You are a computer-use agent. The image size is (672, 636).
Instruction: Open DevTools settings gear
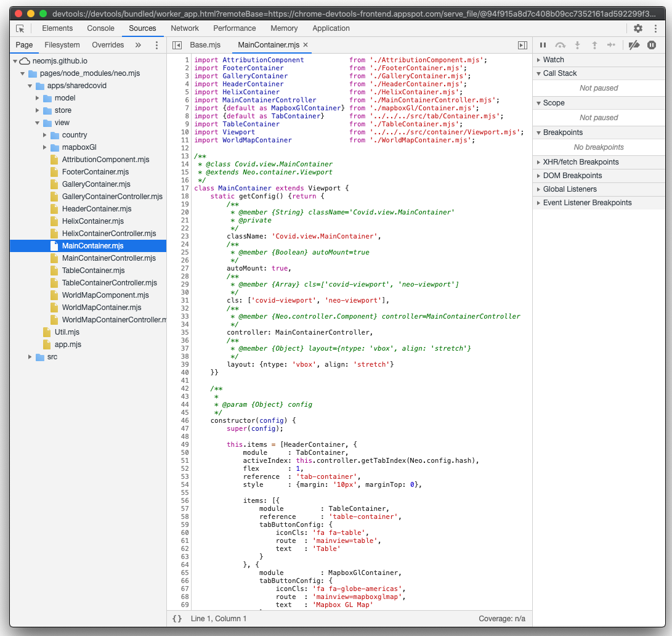(x=638, y=28)
